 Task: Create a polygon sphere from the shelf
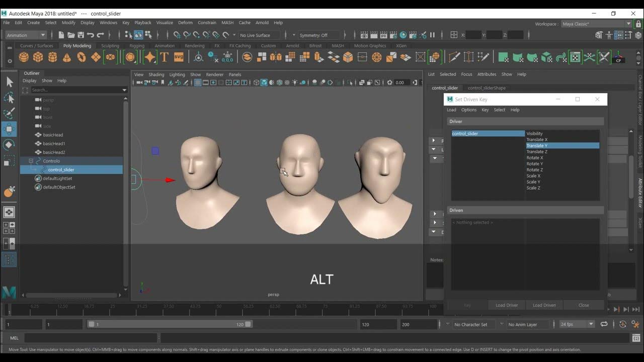(24, 57)
